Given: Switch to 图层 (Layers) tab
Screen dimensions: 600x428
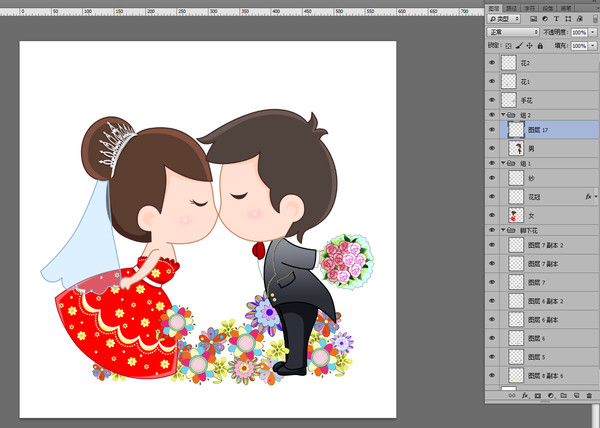Looking at the screenshot, I should (x=494, y=8).
